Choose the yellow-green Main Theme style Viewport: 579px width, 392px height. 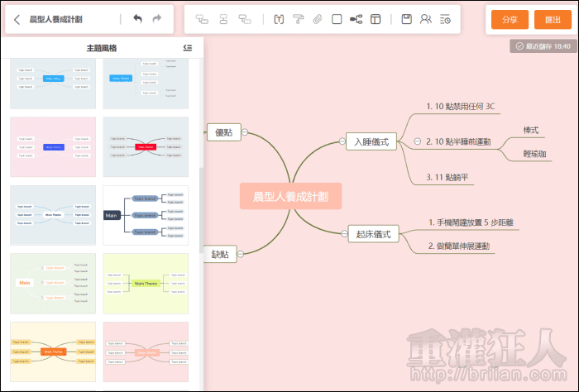click(146, 283)
